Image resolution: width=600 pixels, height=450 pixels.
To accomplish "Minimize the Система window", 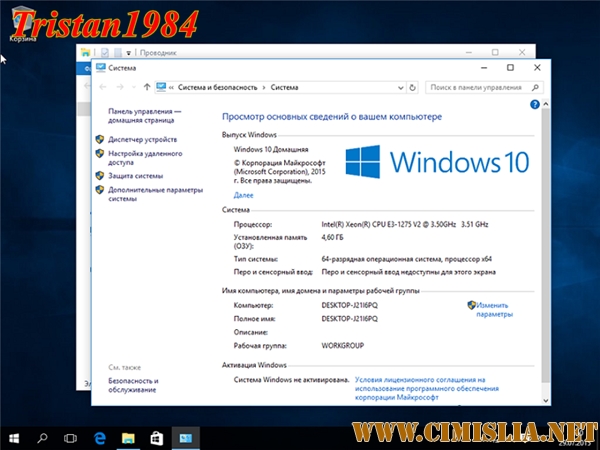I will coord(484,68).
